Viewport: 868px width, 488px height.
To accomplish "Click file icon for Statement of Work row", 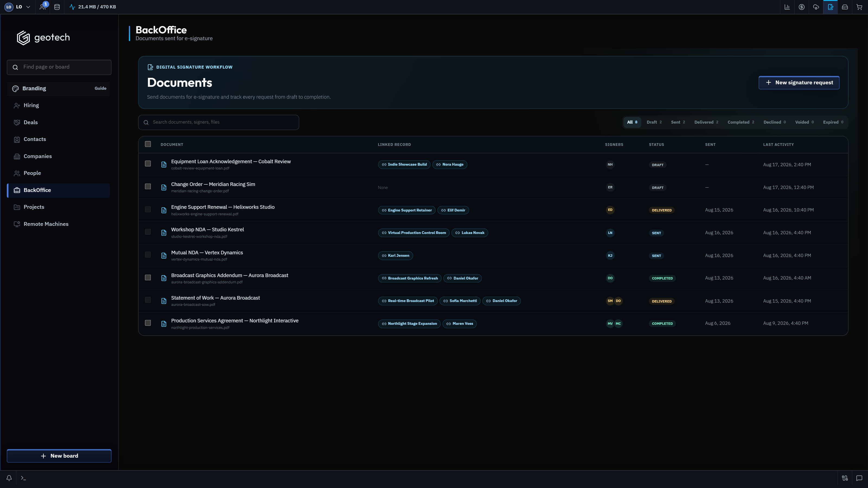I will point(164,301).
